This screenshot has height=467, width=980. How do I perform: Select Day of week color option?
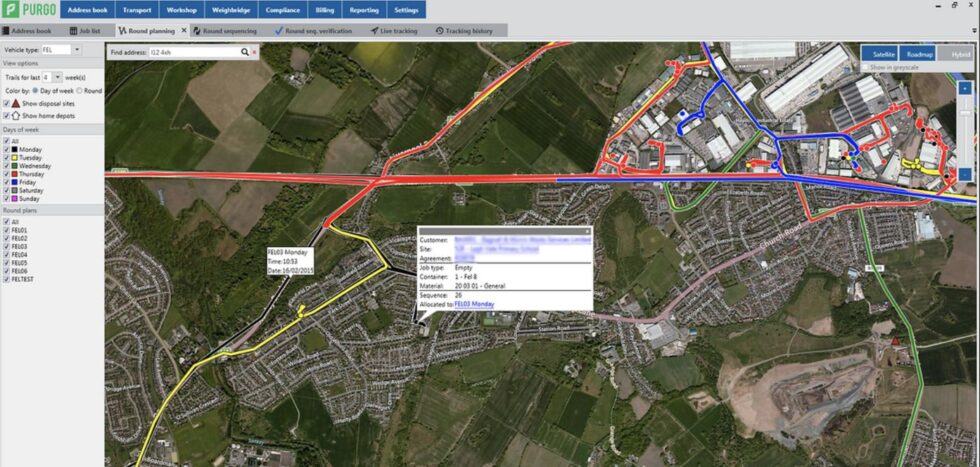[x=35, y=91]
